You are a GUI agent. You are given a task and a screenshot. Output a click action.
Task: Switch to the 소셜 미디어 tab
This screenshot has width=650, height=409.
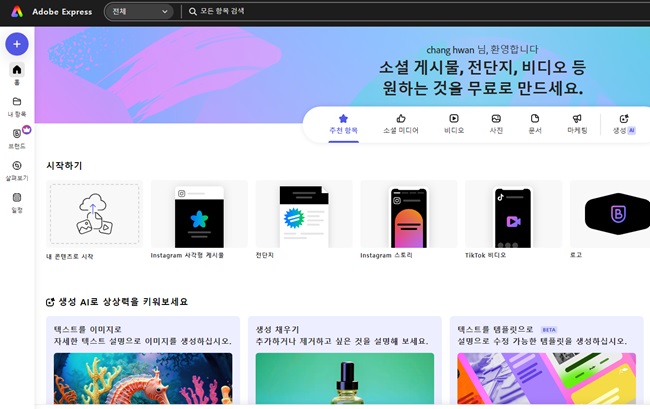click(401, 124)
